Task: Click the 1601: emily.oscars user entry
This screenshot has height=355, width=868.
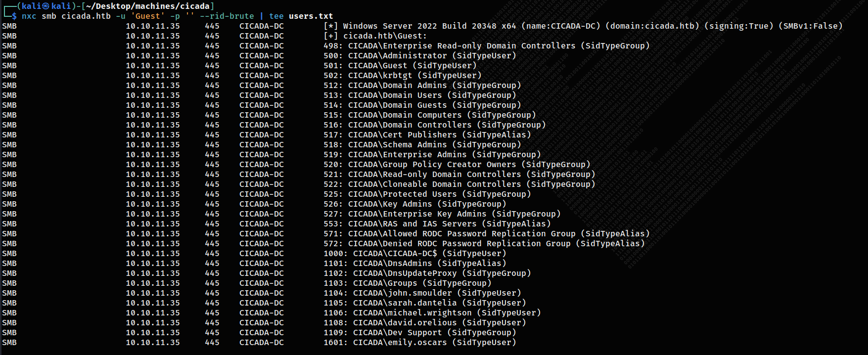Action: pyautogui.click(x=420, y=342)
